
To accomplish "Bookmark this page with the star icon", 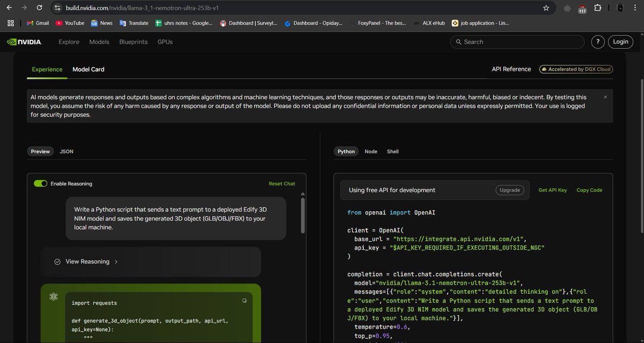I will click(x=546, y=8).
